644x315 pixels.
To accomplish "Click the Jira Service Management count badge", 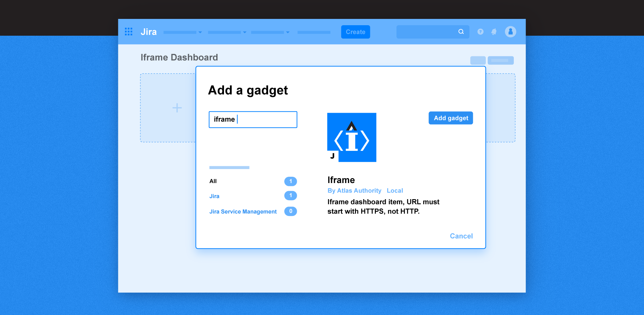I will [290, 211].
